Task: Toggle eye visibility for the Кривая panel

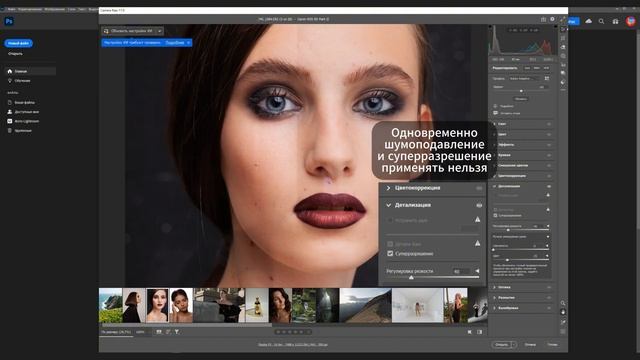Action: click(x=549, y=155)
